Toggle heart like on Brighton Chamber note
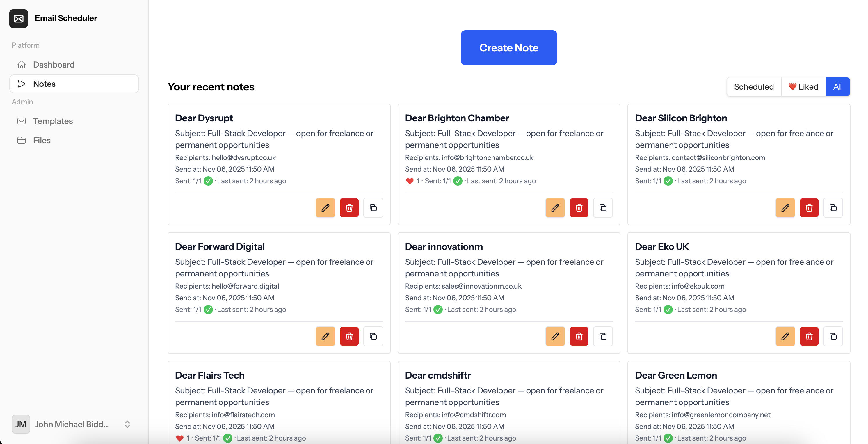 [x=409, y=181]
